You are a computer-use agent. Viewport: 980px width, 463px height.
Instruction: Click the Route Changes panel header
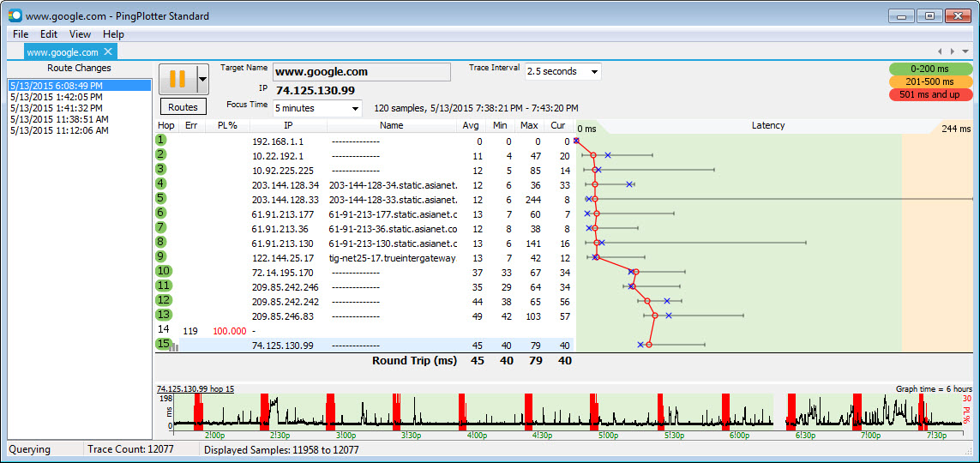pyautogui.click(x=80, y=68)
